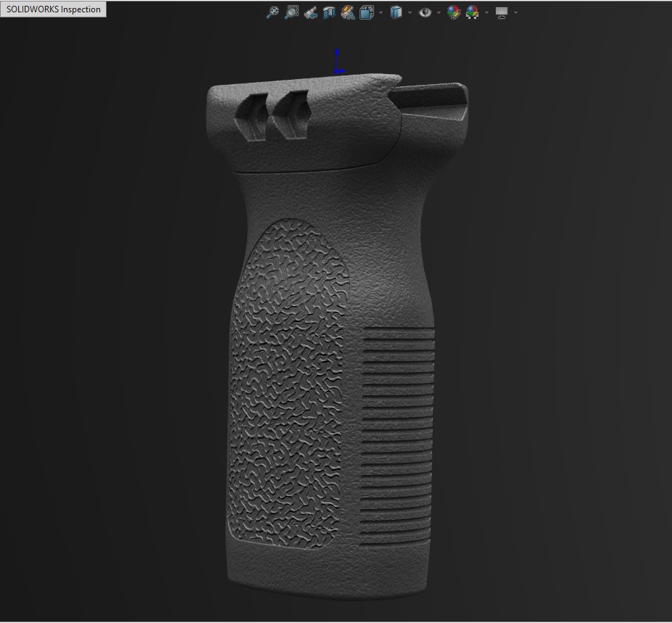
Task: Click the Zoom to Fit magnifier icon
Action: pyautogui.click(x=273, y=12)
